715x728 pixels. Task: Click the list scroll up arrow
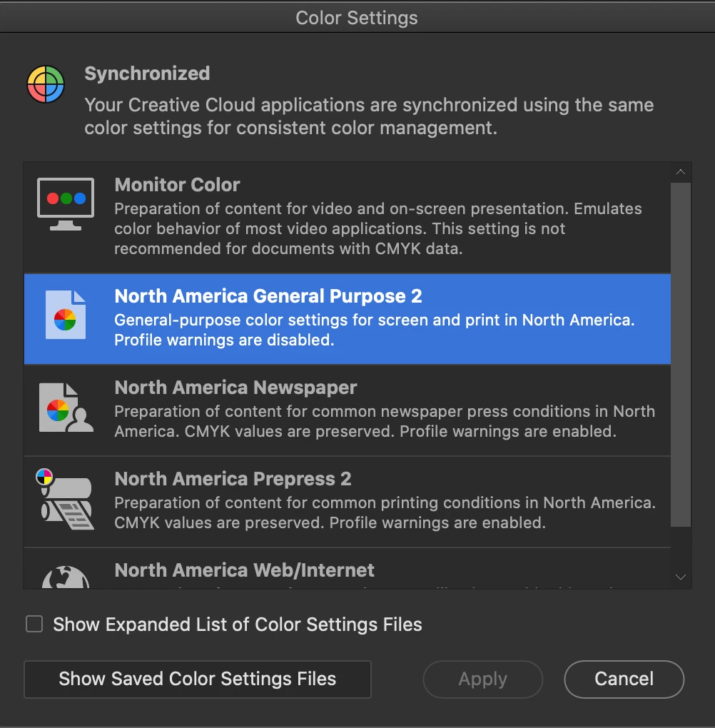[681, 172]
